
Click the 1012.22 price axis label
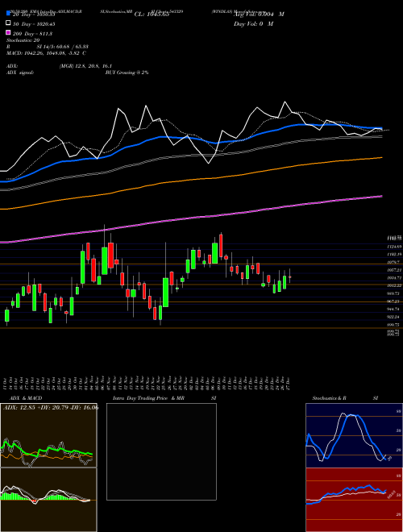click(x=394, y=285)
